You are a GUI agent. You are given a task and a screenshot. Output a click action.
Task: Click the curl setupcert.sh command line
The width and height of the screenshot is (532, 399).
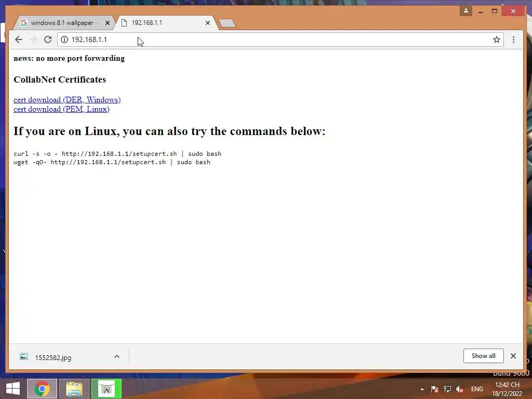coord(117,154)
